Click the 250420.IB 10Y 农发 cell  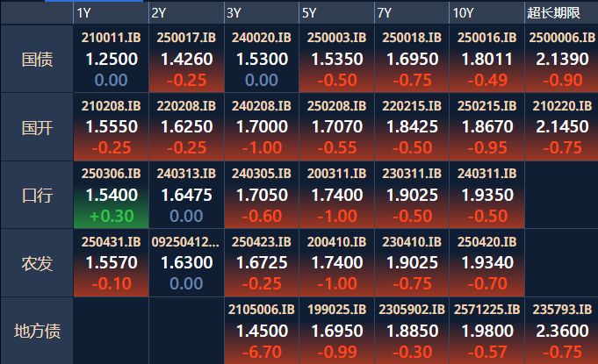487,263
